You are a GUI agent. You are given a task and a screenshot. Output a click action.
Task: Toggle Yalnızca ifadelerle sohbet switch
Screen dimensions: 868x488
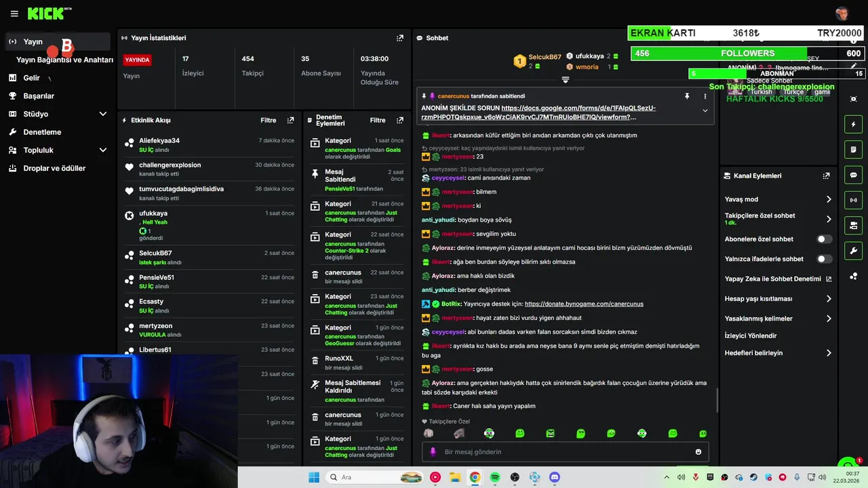click(825, 259)
